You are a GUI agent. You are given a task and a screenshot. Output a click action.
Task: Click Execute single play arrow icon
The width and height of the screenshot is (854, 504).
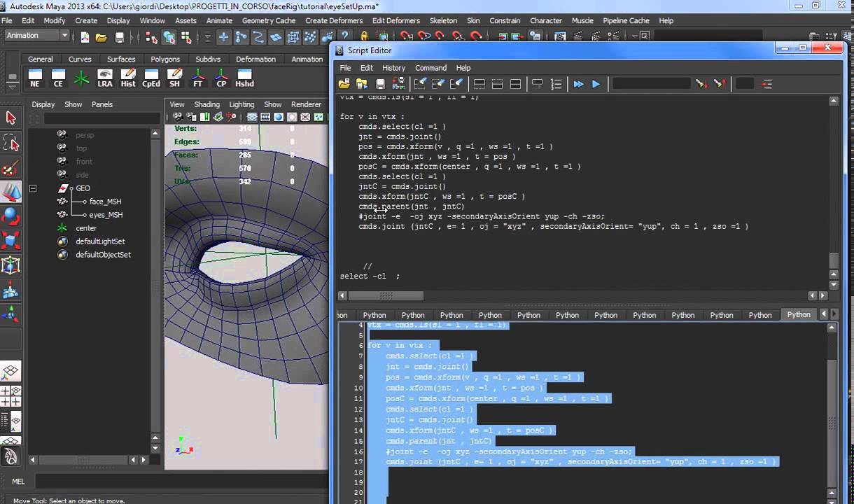pyautogui.click(x=596, y=84)
